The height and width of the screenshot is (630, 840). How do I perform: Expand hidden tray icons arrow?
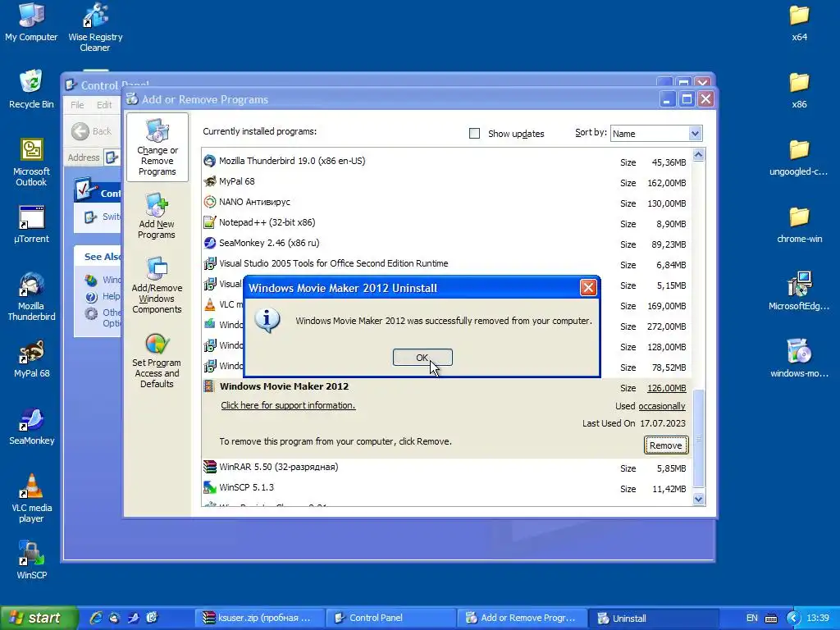click(x=794, y=618)
